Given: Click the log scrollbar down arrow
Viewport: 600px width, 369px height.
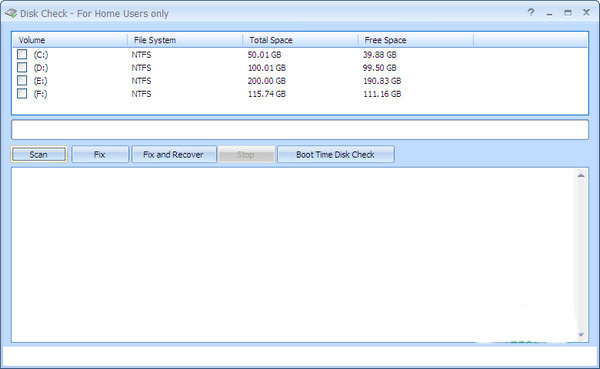Looking at the screenshot, I should coord(581,335).
